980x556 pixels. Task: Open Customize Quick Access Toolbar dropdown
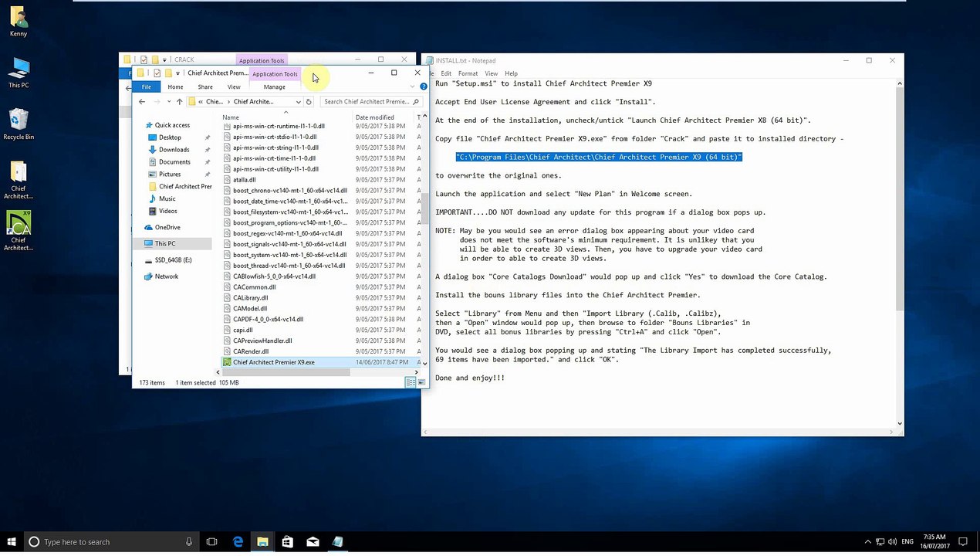(x=178, y=73)
